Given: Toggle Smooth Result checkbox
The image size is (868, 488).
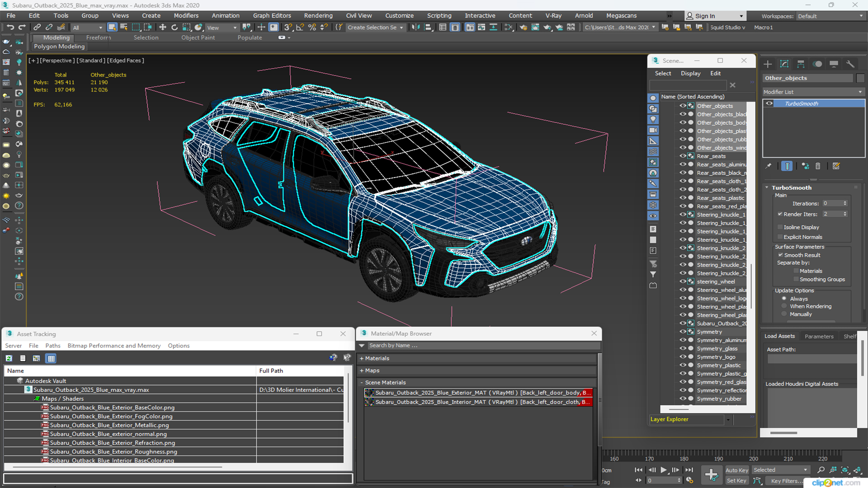Looking at the screenshot, I should (x=780, y=255).
